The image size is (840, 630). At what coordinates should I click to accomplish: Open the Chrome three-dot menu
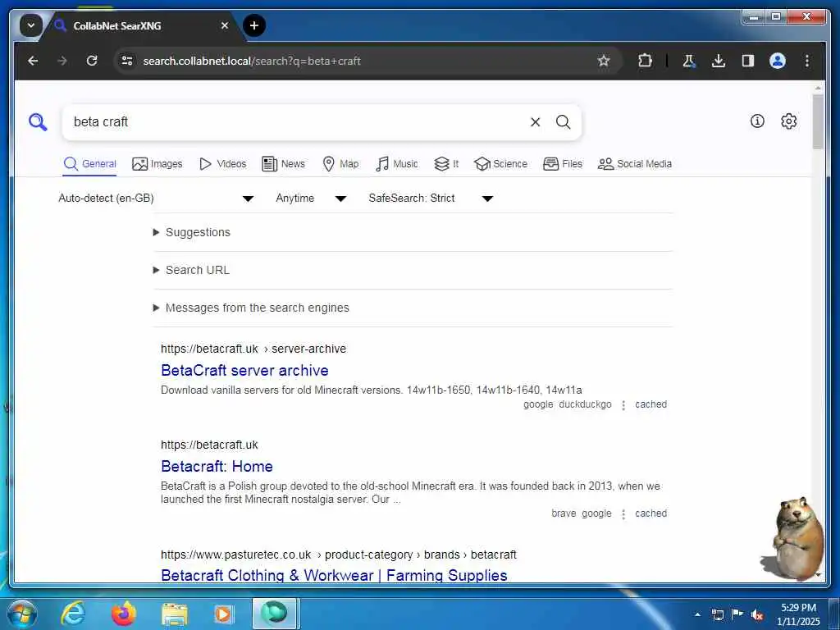(807, 61)
